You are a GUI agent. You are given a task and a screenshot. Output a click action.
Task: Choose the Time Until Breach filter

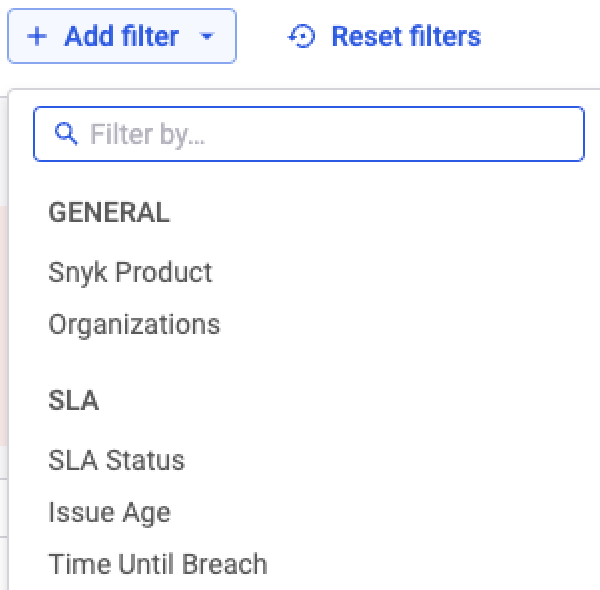157,564
